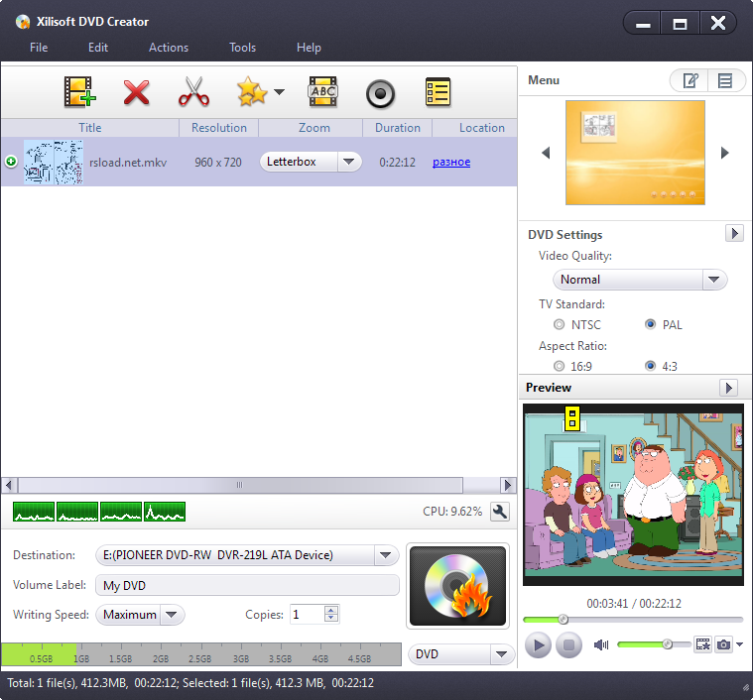Click the green plus beside rsload.net.mkv
Image resolution: width=753 pixels, height=700 pixels.
tap(11, 162)
